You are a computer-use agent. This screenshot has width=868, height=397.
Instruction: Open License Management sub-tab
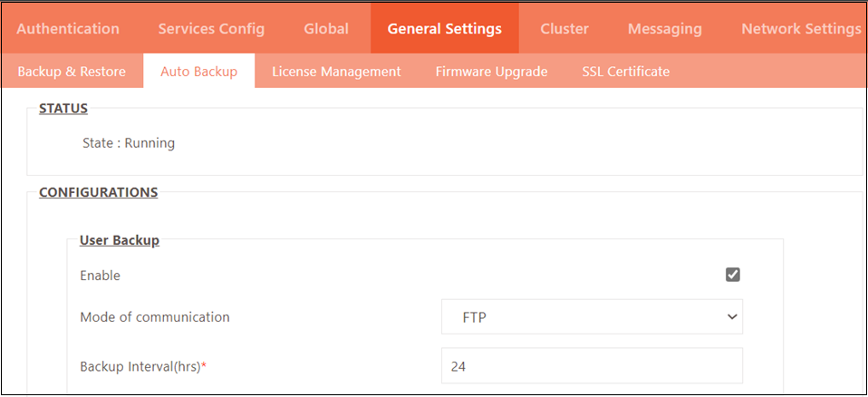(x=336, y=72)
